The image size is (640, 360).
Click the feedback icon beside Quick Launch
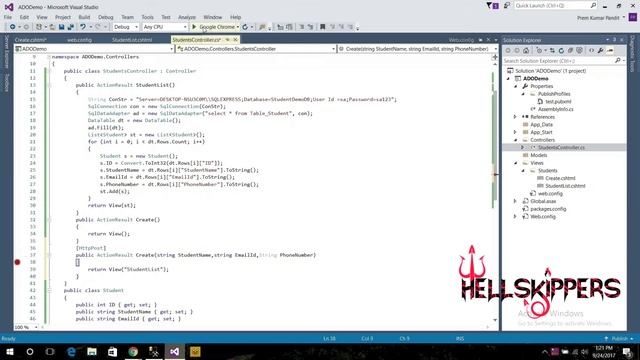507,6
